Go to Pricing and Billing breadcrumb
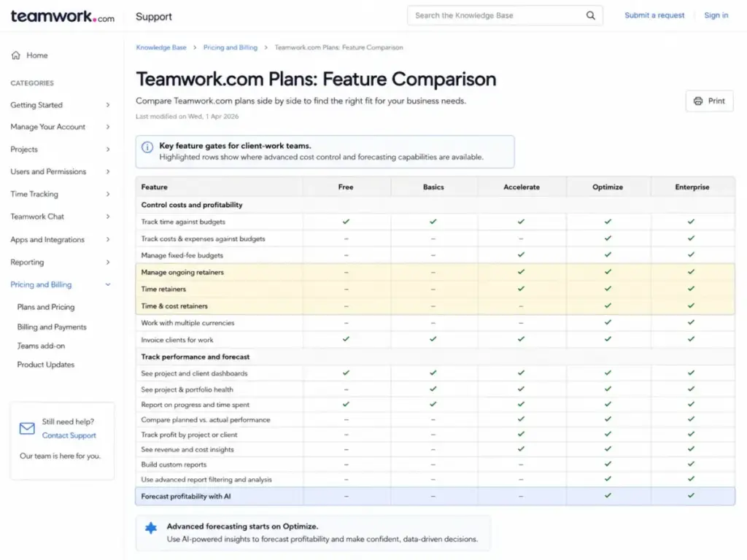The image size is (747, 560). coord(230,47)
